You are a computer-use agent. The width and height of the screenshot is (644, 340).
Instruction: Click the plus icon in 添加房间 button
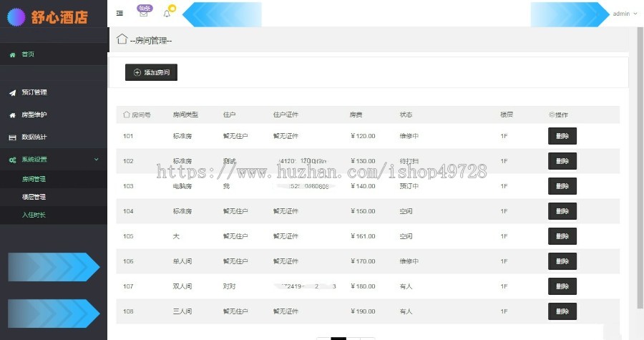(x=137, y=72)
